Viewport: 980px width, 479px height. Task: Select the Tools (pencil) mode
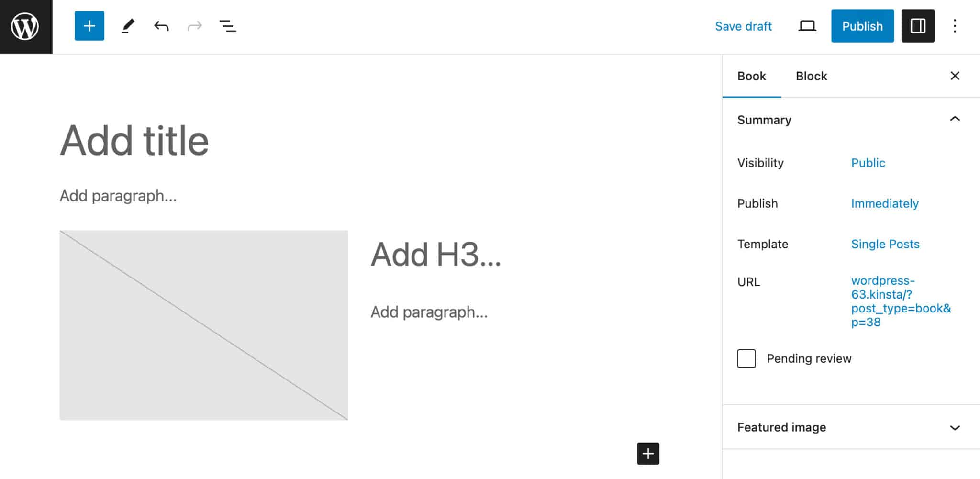[127, 26]
